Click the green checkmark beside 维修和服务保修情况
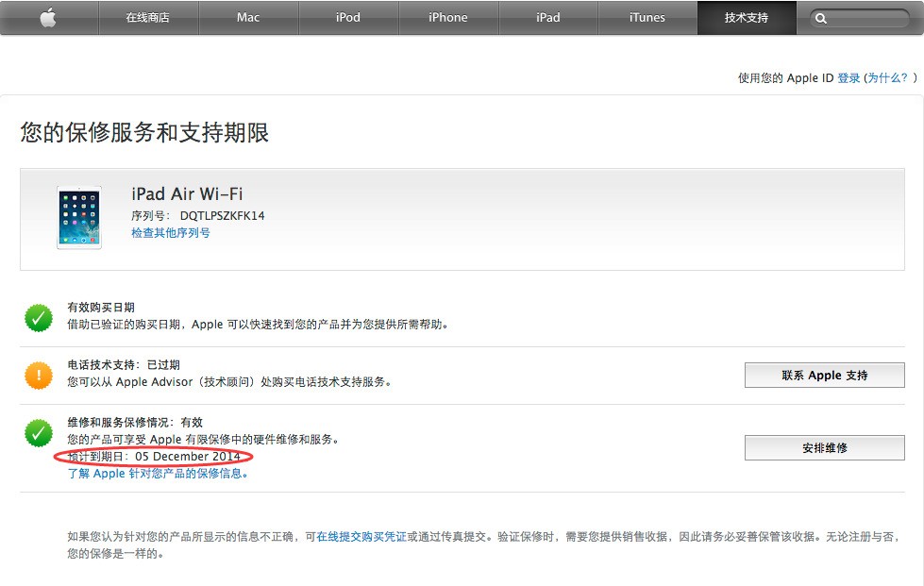 38,432
